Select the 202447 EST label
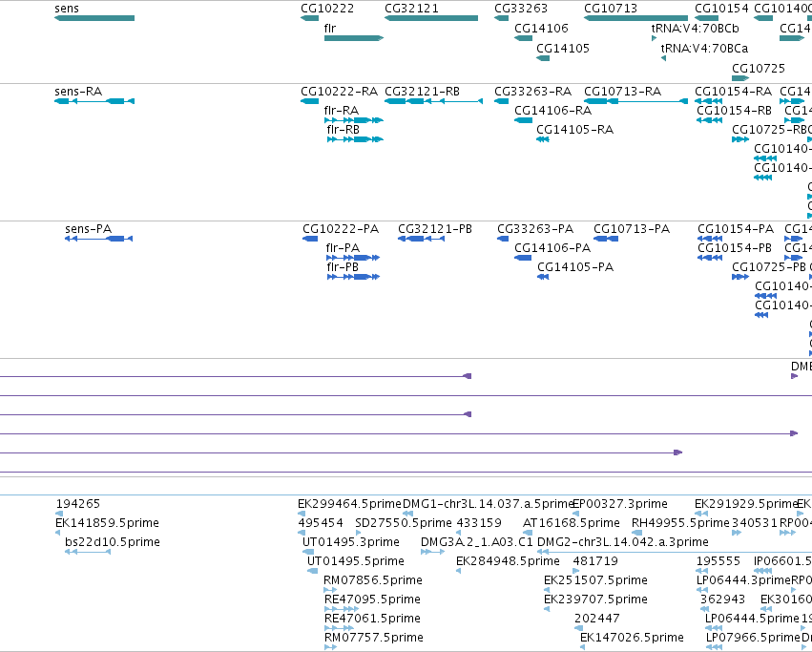The width and height of the screenshot is (812, 652). click(597, 619)
